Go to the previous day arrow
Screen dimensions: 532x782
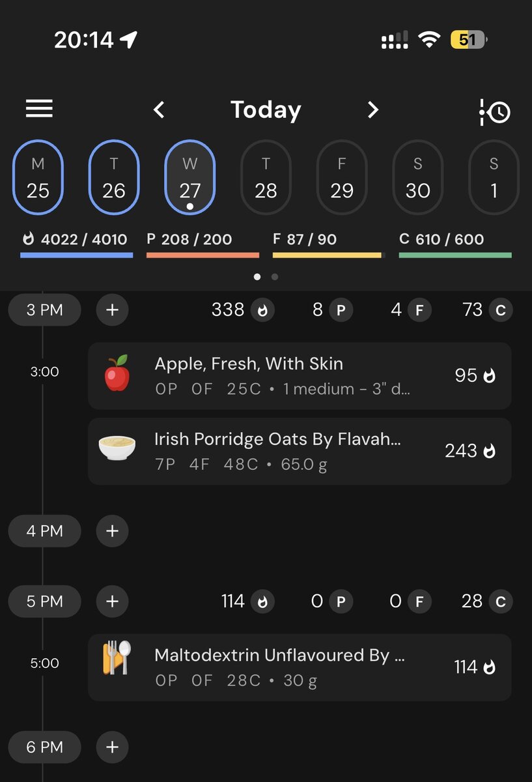[159, 109]
